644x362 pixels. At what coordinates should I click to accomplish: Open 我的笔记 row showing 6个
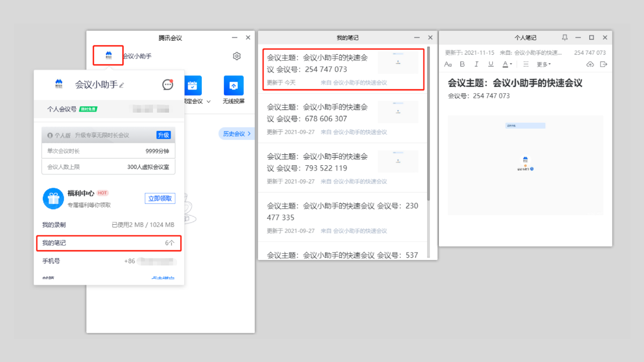[x=108, y=243]
